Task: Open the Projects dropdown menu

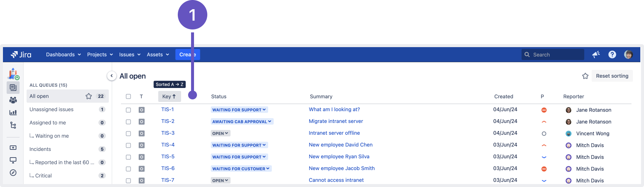Action: coord(100,54)
